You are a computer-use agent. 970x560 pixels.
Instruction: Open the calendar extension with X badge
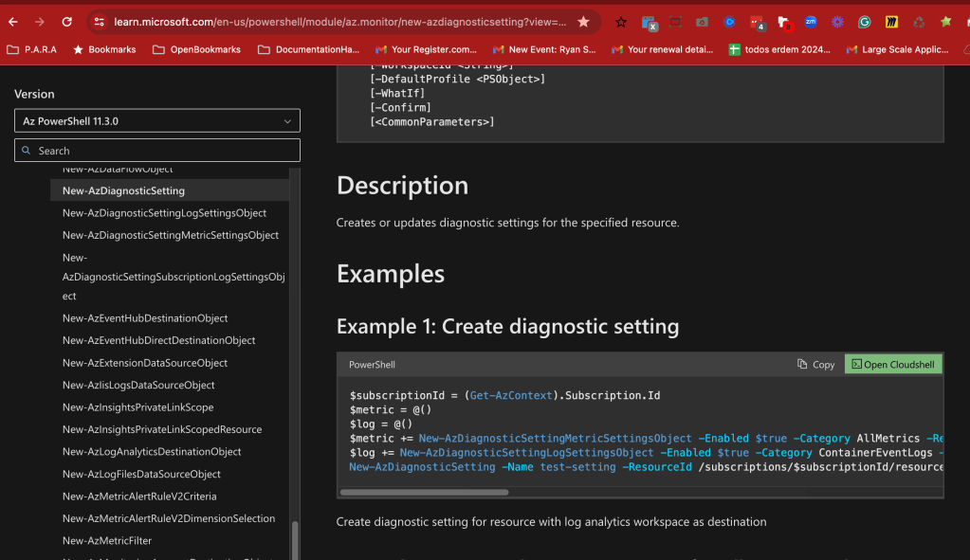point(649,23)
